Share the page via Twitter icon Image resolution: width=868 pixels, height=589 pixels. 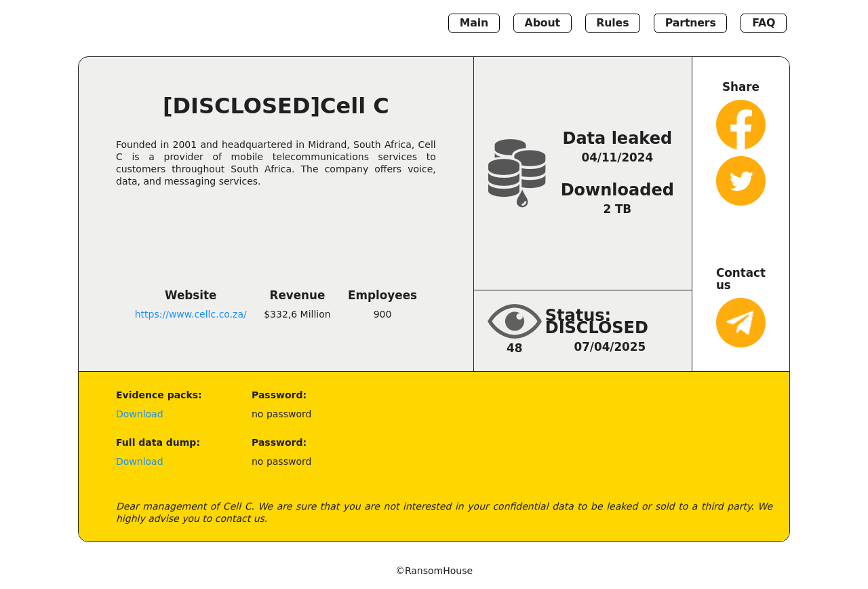(741, 181)
